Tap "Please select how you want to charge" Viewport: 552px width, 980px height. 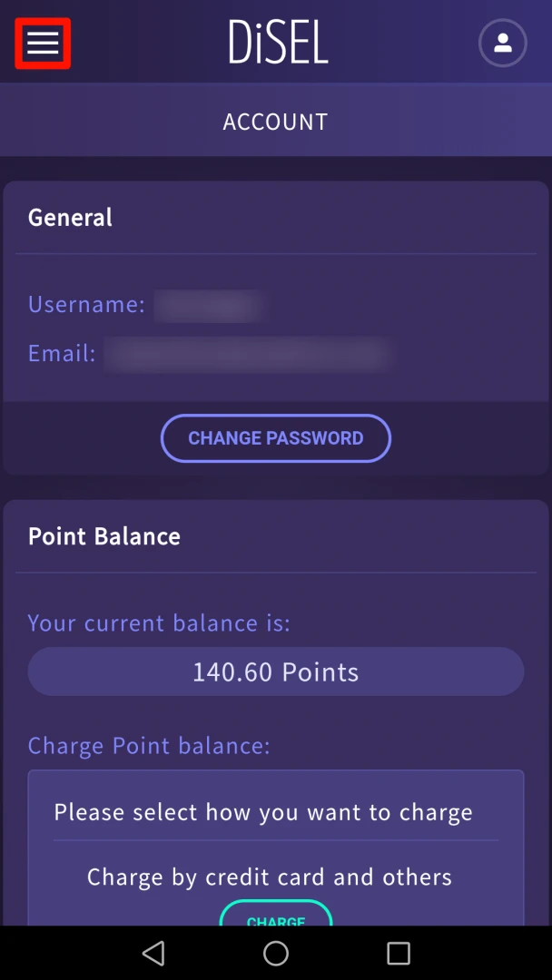click(263, 812)
